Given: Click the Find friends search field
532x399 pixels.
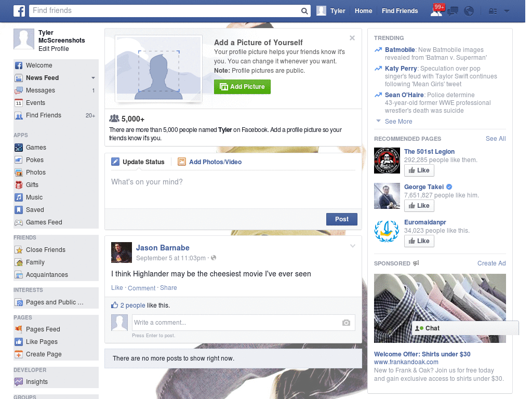Looking at the screenshot, I should tap(165, 11).
